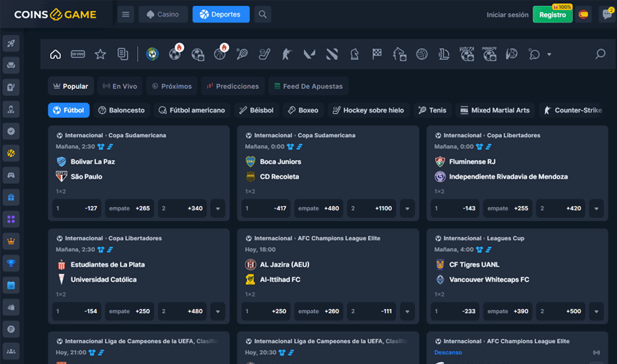Open the gamepad icon in left sidebar
617x364 pixels.
11,175
